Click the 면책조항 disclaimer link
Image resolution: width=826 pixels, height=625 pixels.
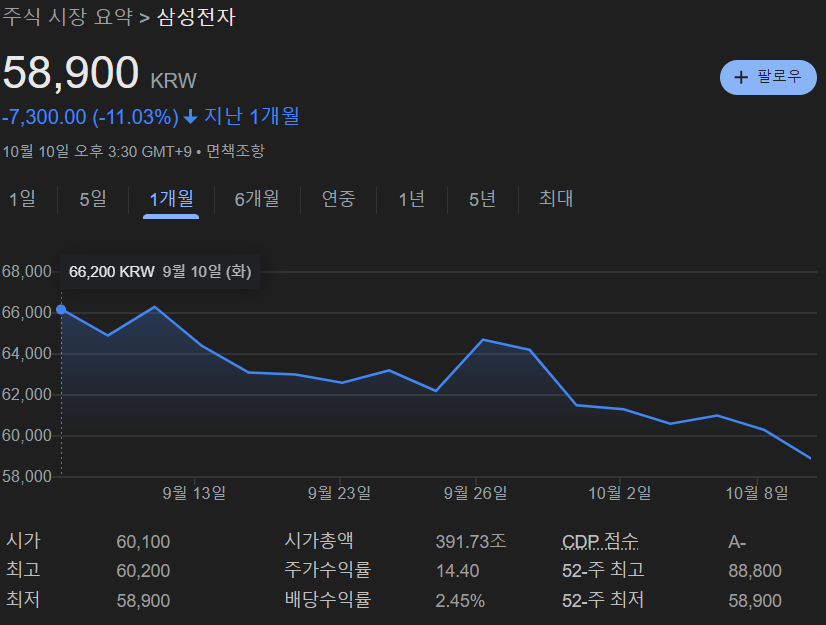(x=235, y=152)
